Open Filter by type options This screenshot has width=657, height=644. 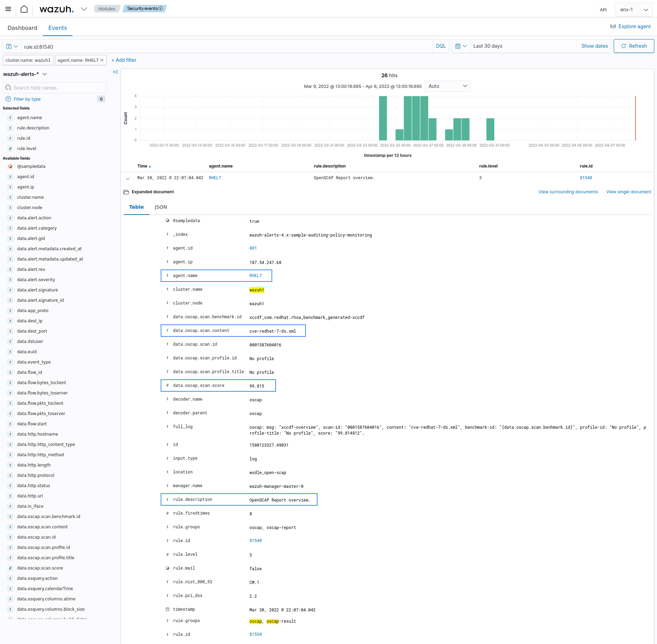click(x=23, y=99)
